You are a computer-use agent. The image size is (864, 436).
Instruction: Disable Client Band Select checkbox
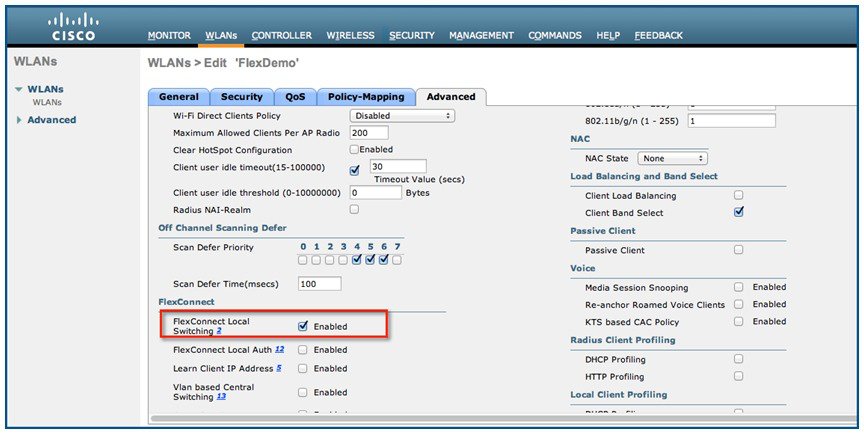click(x=739, y=212)
